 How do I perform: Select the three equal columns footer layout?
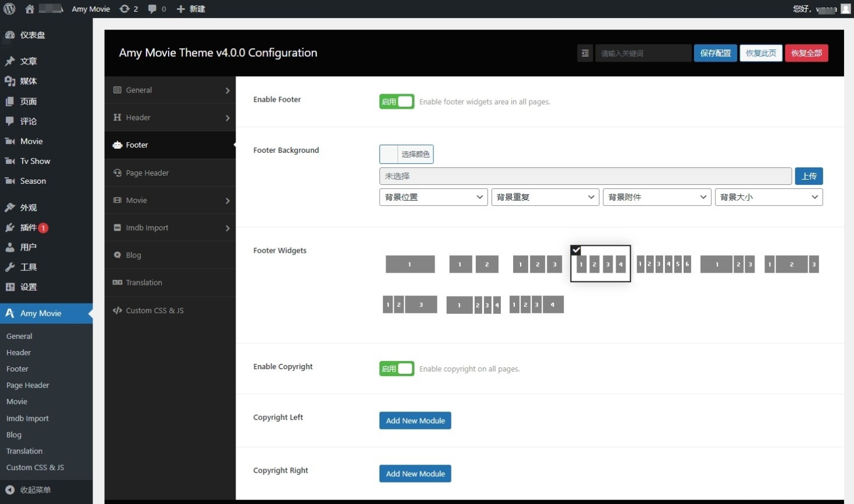(x=538, y=264)
